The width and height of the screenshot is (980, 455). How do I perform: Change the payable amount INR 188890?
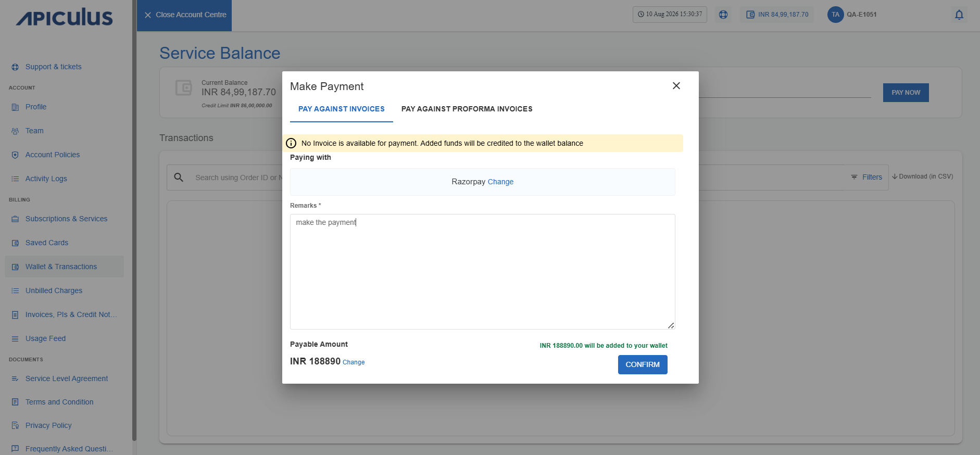tap(354, 362)
